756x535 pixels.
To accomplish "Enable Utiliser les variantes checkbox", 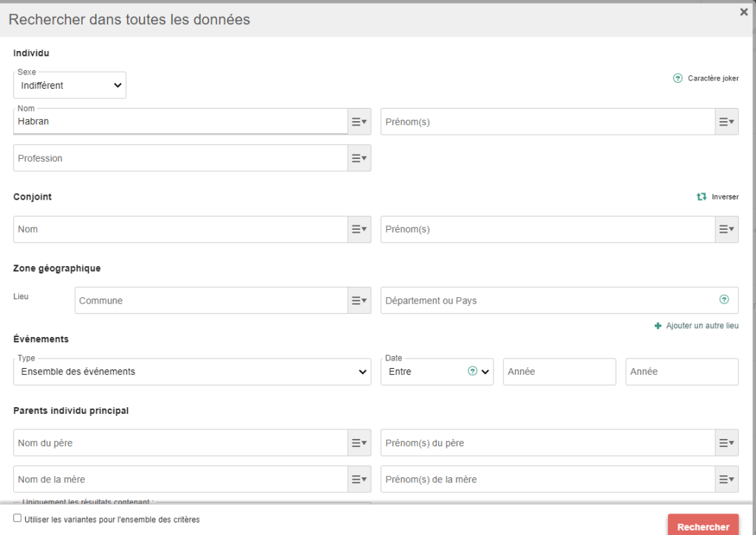I will 18,519.
